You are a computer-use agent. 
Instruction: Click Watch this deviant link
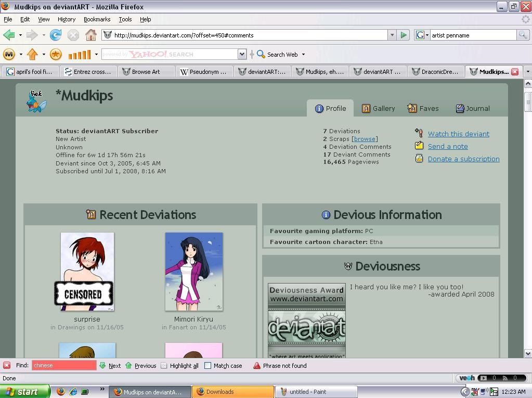point(458,134)
